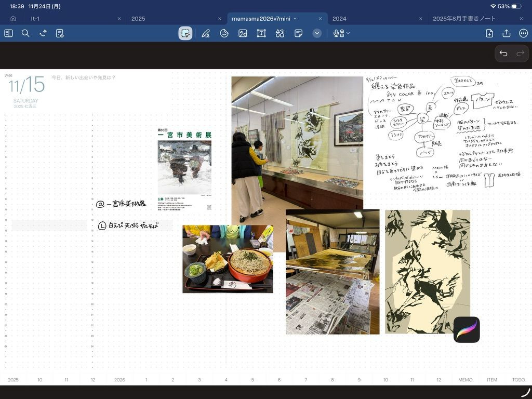Jump to the MEMO section link
Viewport: 532px width, 399px height.
point(465,380)
